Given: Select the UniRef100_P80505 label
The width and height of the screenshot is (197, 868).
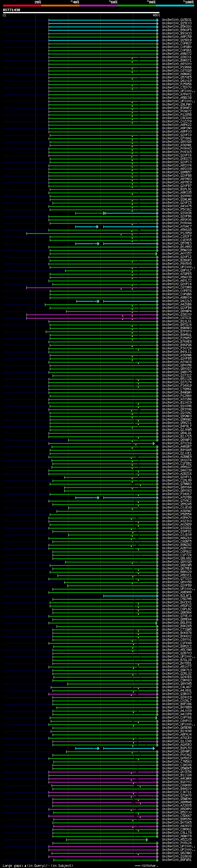Looking at the screenshot, I should [176, 264].
